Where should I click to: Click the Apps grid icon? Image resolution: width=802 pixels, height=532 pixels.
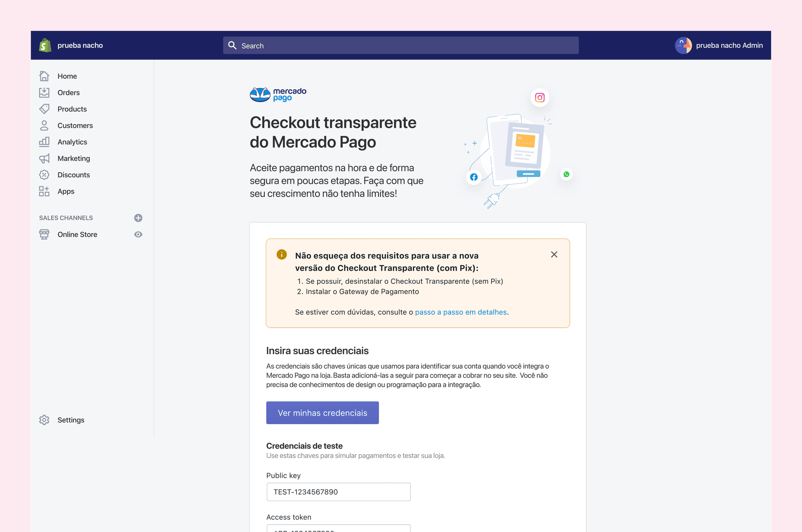coord(44,191)
